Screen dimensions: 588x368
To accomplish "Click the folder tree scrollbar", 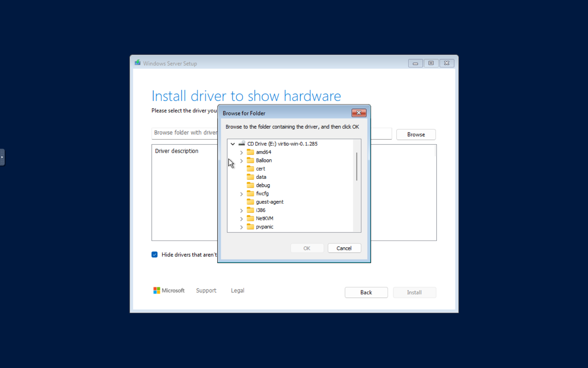I will (357, 165).
